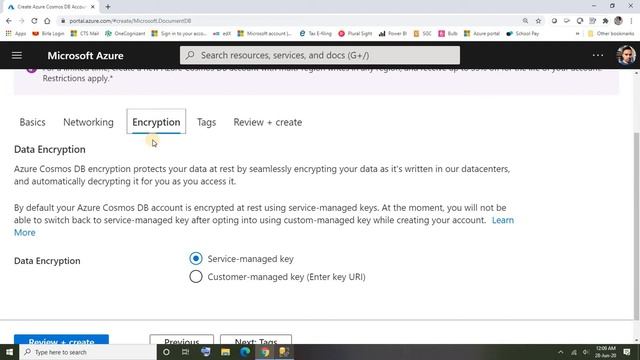Screen dimensions: 640x360
Task: Open the Tax E-filing bookmark
Action: (316, 33)
